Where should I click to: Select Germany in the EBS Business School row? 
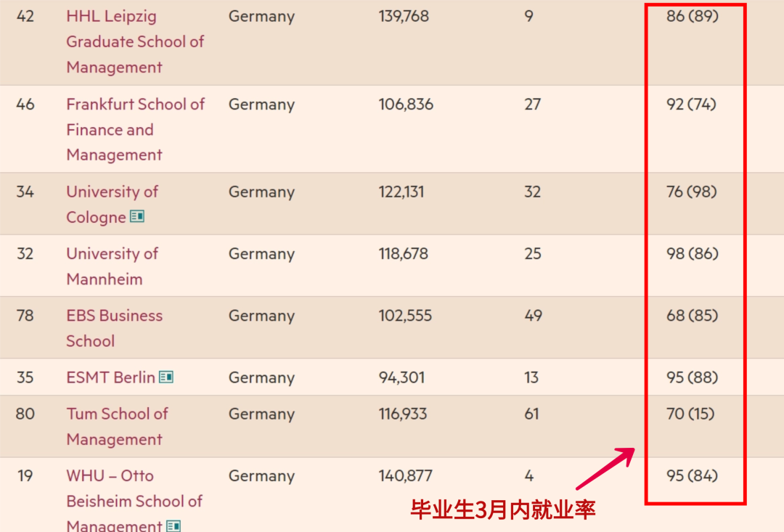[x=261, y=316]
